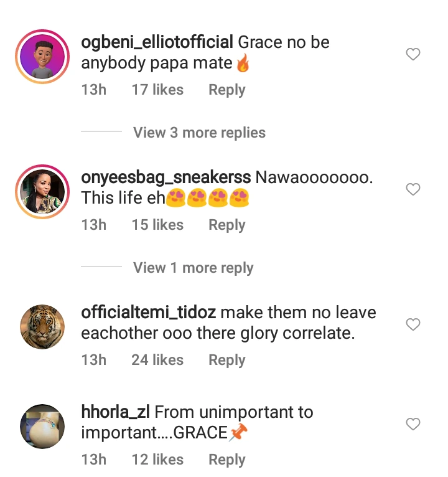The image size is (448, 477).
Task: Reply to onyeesbag_sneakerss's comment
Action: (226, 225)
